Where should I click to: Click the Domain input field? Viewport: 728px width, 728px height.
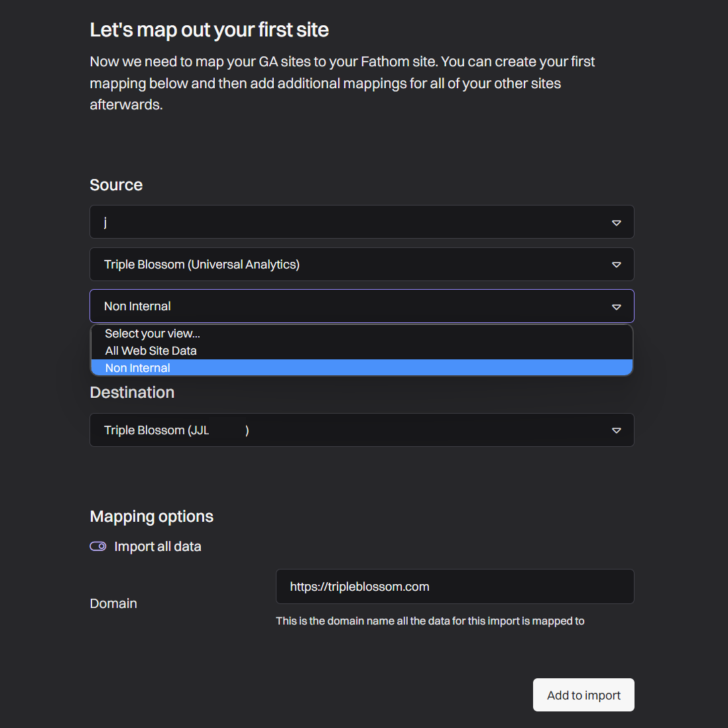coord(455,586)
